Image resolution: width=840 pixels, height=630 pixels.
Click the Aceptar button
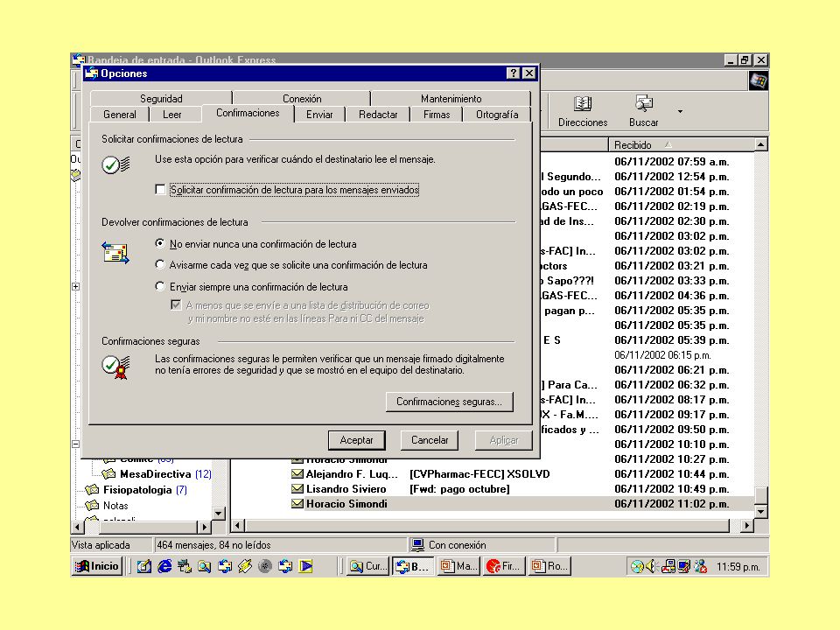(357, 440)
